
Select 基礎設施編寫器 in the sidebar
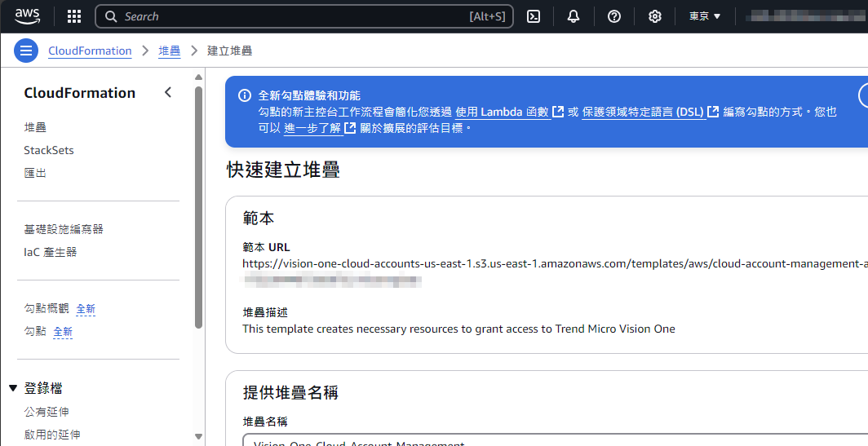[x=64, y=229]
